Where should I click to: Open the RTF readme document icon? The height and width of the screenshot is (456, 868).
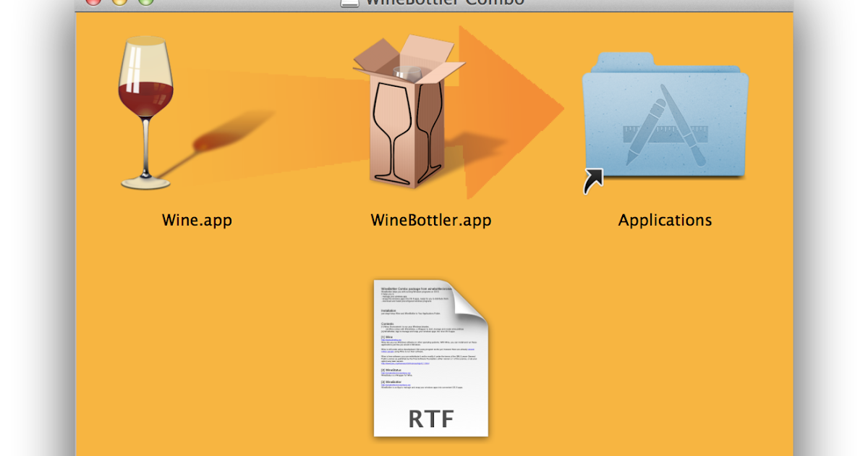tap(431, 358)
